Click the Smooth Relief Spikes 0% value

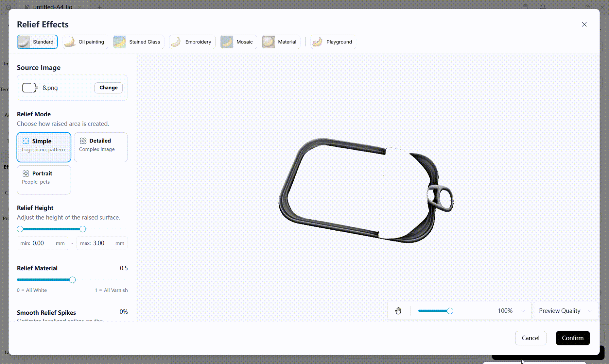point(124,312)
